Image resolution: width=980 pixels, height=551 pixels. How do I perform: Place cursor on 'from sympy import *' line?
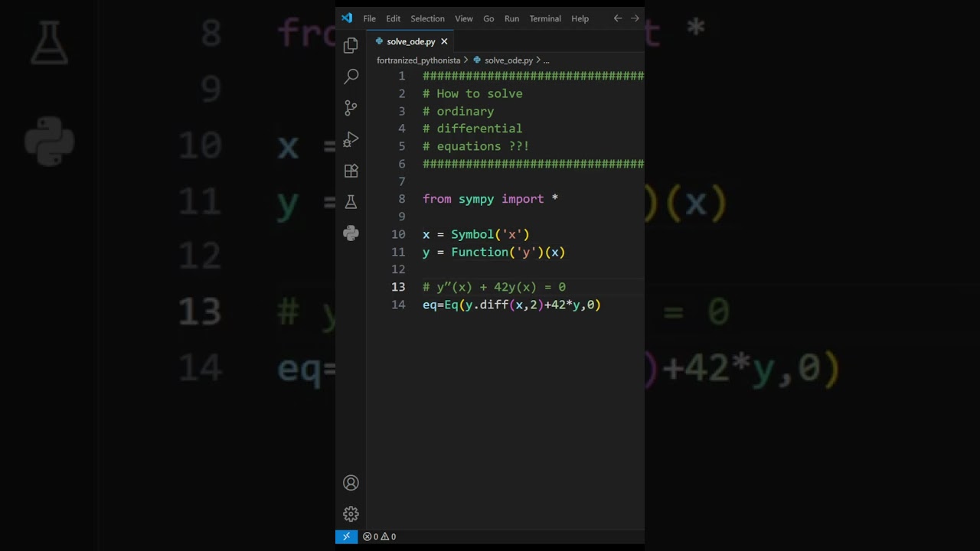490,199
